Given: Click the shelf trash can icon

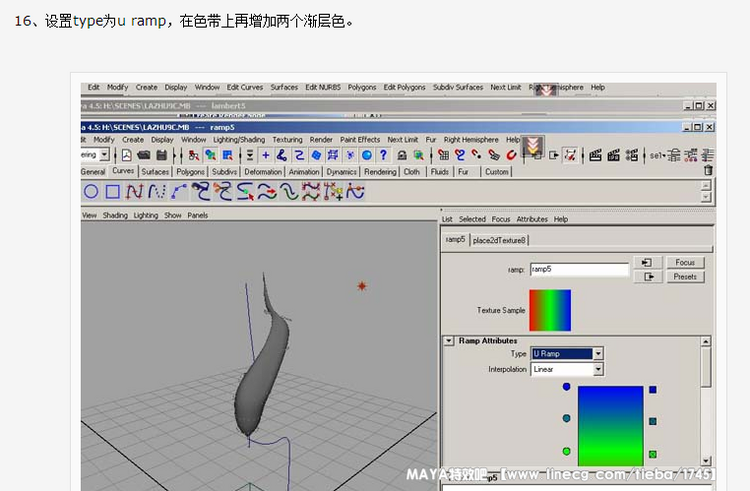Looking at the screenshot, I should [x=708, y=171].
